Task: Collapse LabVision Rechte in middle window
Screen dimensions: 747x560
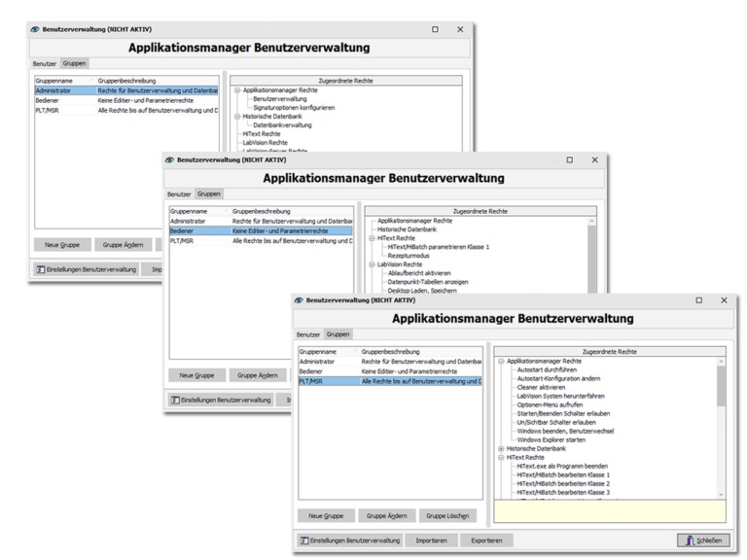Action: pyautogui.click(x=373, y=264)
